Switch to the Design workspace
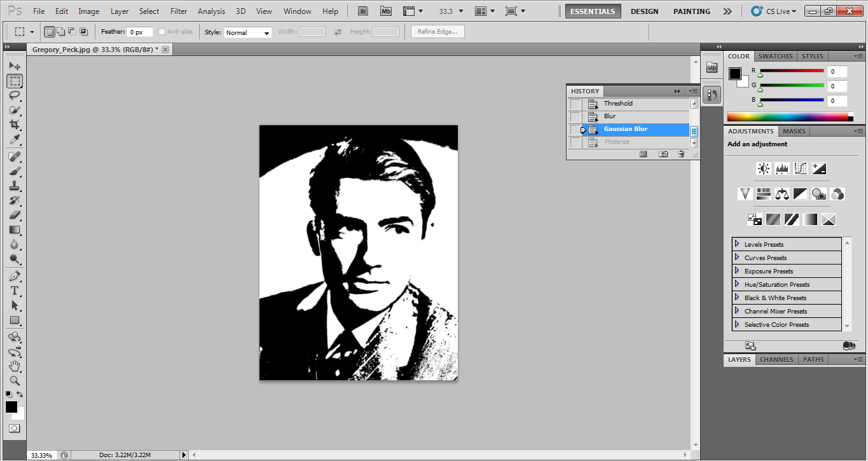This screenshot has width=868, height=461. point(644,11)
